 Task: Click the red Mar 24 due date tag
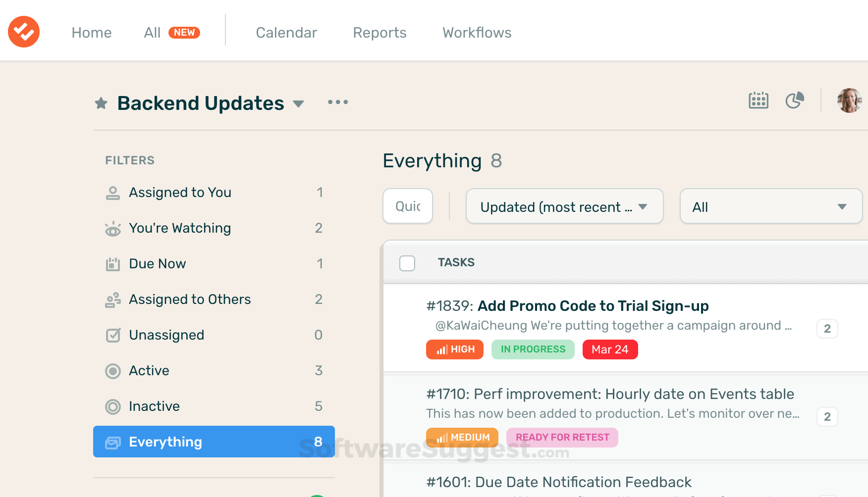click(610, 349)
